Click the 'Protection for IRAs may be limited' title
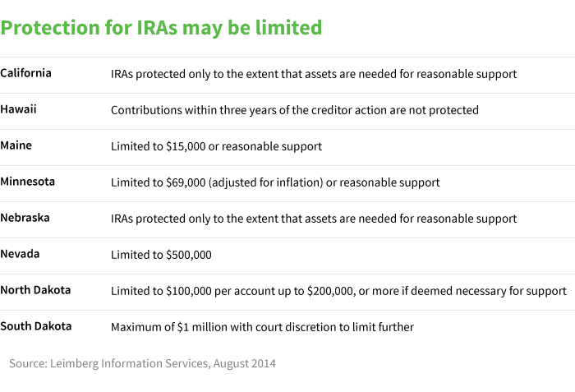Image resolution: width=575 pixels, height=392 pixels. pos(161,28)
